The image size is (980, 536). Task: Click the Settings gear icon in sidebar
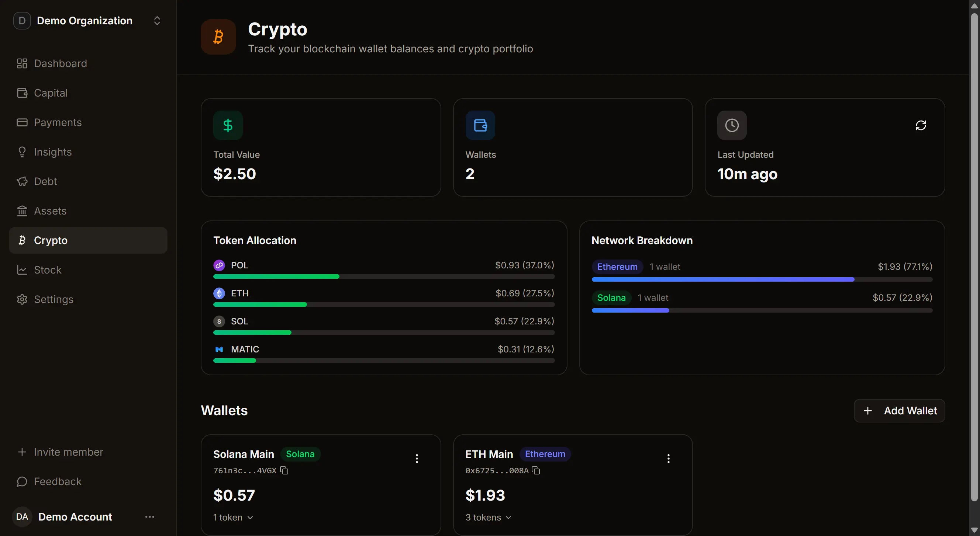(x=22, y=299)
